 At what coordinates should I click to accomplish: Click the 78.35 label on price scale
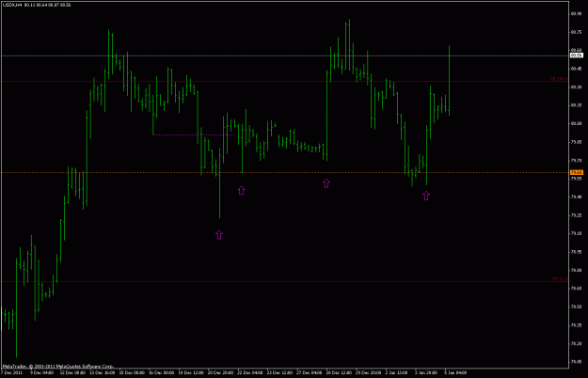point(576,325)
